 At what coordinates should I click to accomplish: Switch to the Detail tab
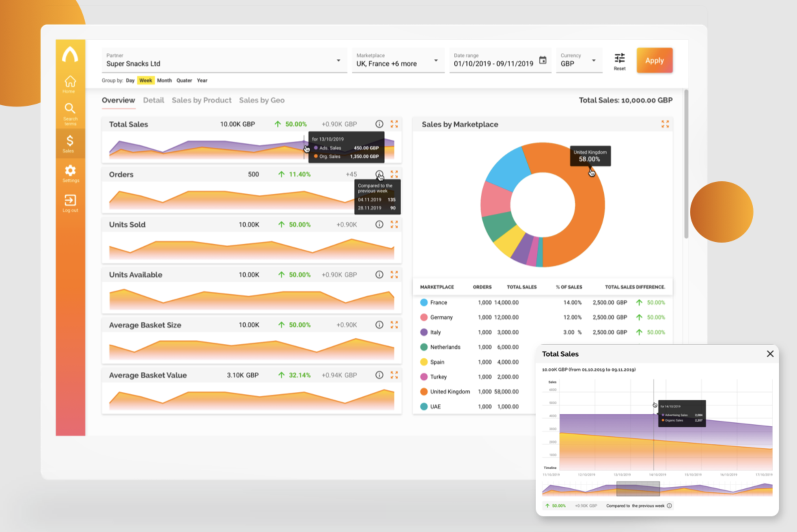tap(153, 100)
